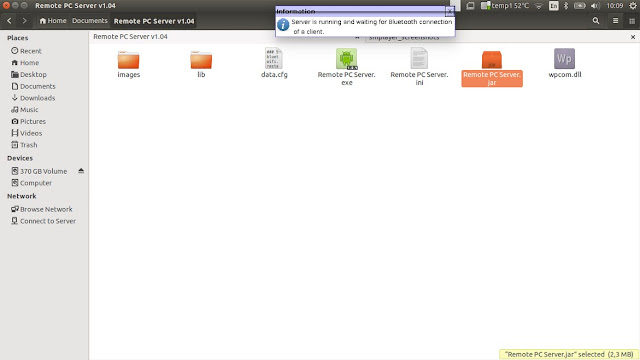
Task: Open the system gear menu
Action: point(633,6)
